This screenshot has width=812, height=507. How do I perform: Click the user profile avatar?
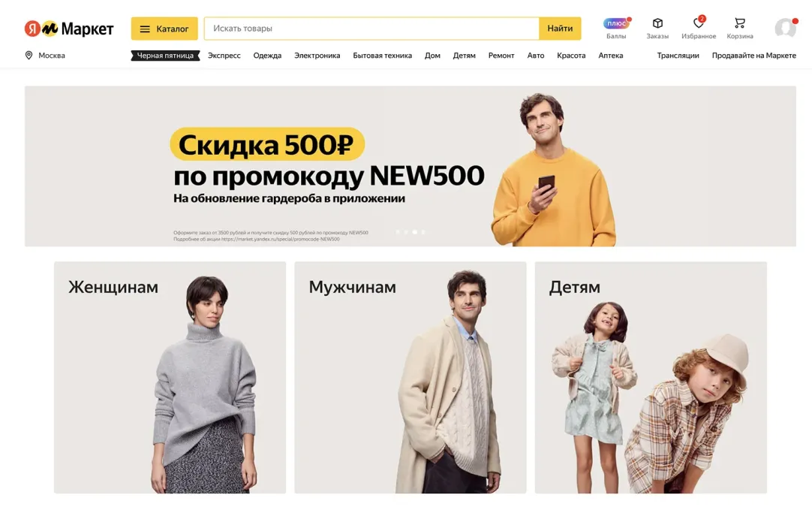click(x=786, y=28)
